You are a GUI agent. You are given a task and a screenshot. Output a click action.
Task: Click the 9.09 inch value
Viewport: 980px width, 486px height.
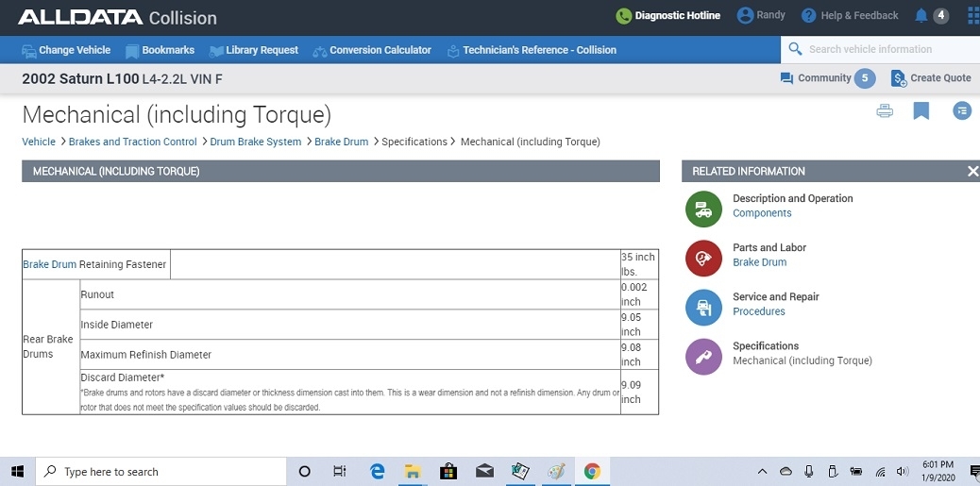point(632,393)
